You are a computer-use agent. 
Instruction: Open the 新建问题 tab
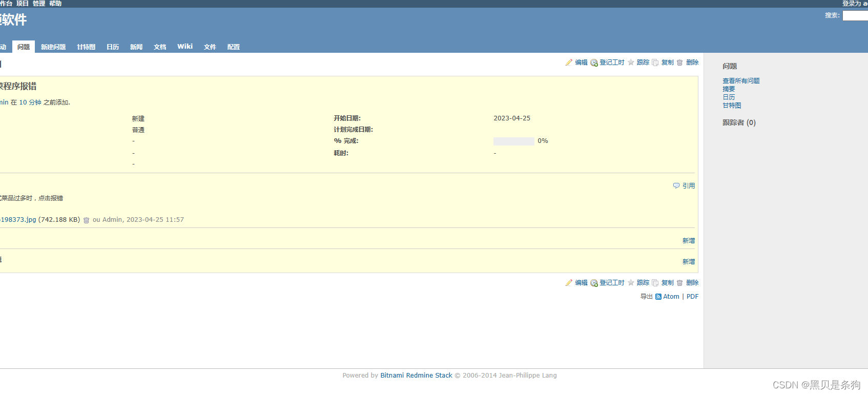(53, 47)
